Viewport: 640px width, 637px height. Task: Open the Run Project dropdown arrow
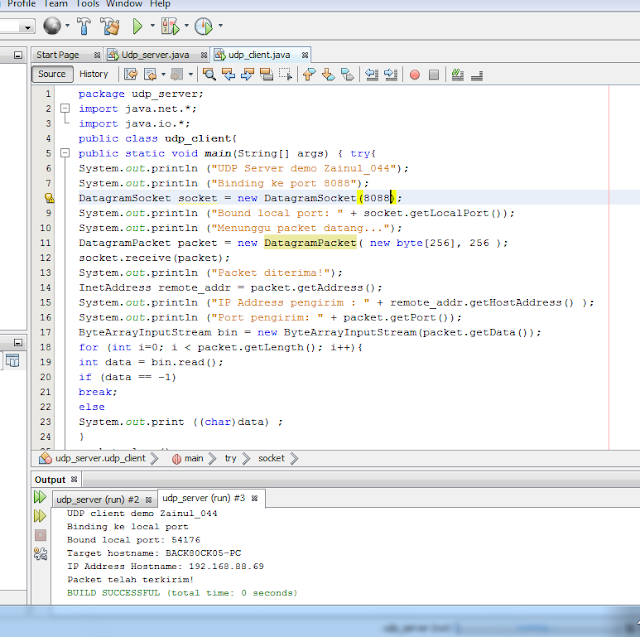[153, 26]
